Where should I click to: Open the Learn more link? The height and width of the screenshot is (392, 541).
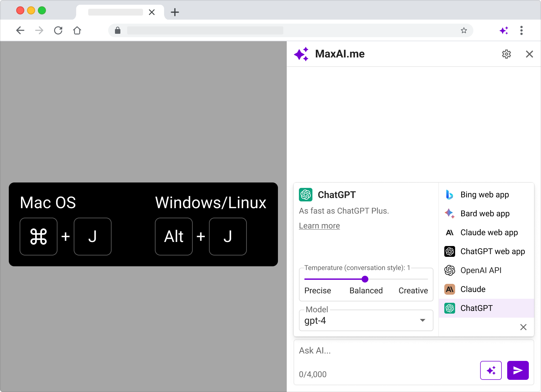coord(320,226)
